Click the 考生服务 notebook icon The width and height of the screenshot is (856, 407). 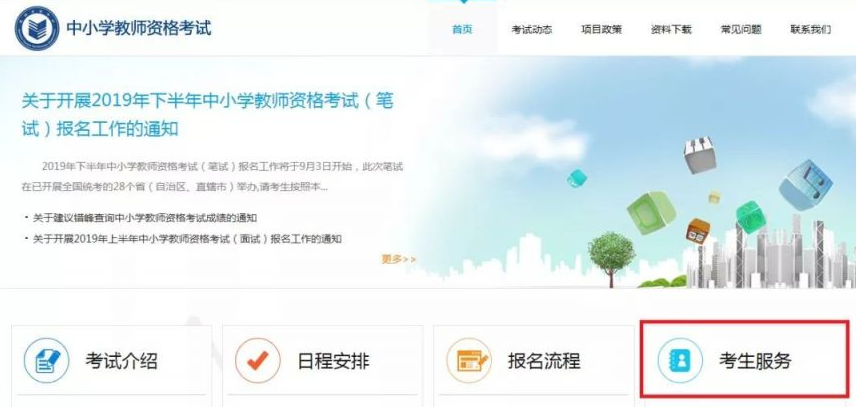click(680, 361)
